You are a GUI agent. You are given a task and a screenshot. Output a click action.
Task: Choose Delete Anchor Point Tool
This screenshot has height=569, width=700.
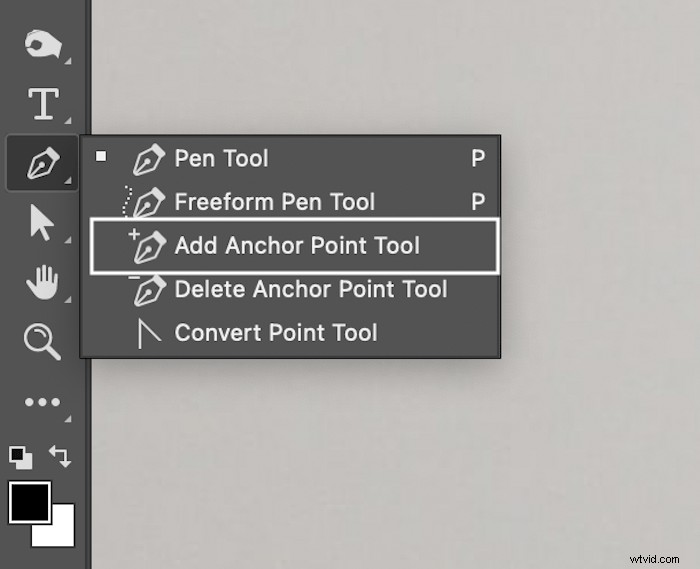(290, 289)
